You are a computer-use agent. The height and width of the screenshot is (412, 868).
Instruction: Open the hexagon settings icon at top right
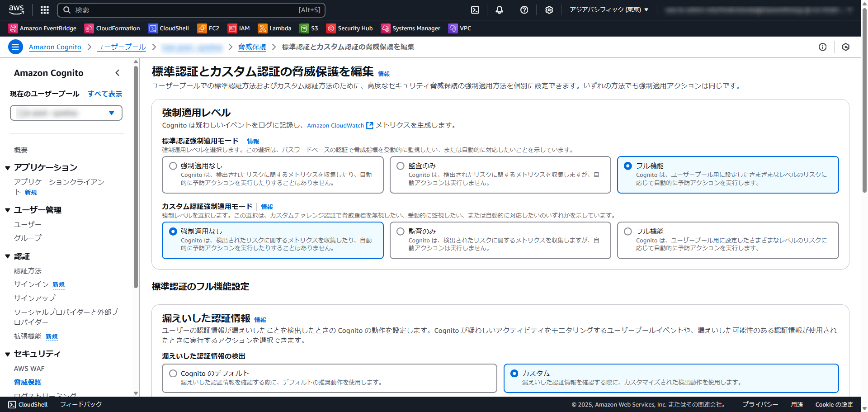[845, 47]
